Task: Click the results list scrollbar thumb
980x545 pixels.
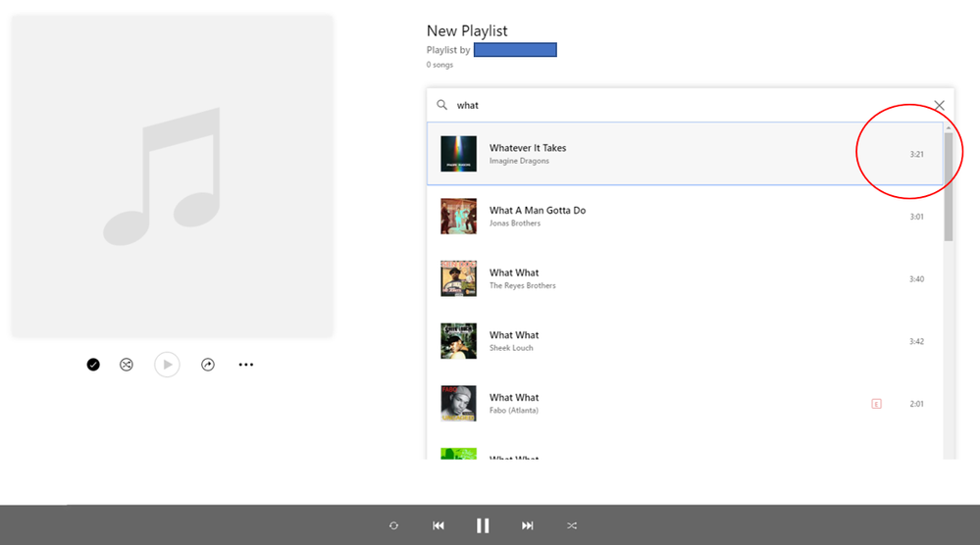Action: [949, 186]
